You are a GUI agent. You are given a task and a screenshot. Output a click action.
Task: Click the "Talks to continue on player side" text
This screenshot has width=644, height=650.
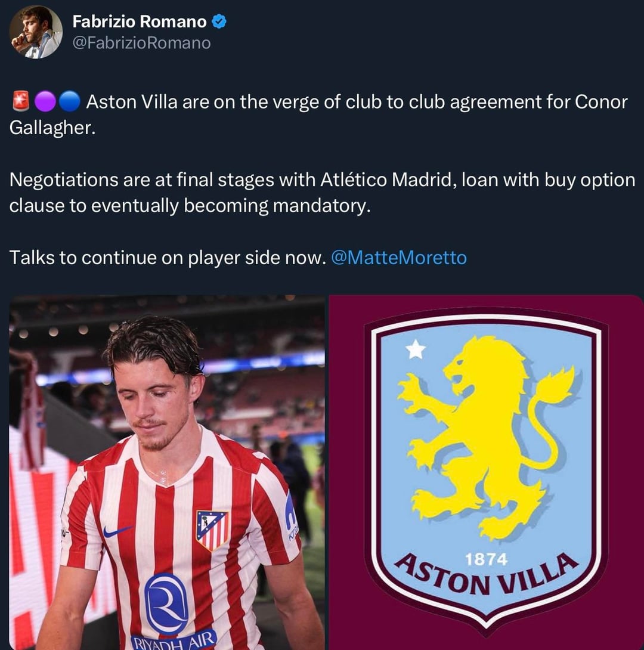pos(167,258)
